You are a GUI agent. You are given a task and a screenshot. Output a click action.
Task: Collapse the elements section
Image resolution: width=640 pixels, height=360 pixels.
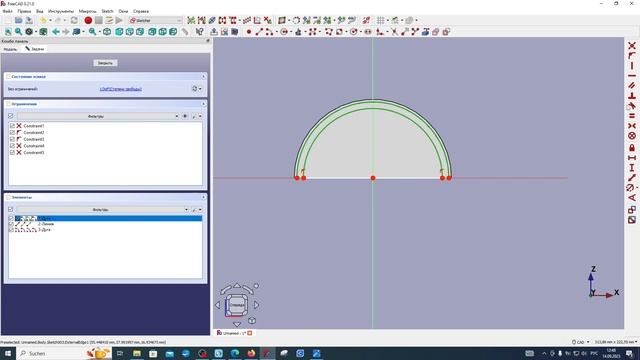tap(203, 197)
